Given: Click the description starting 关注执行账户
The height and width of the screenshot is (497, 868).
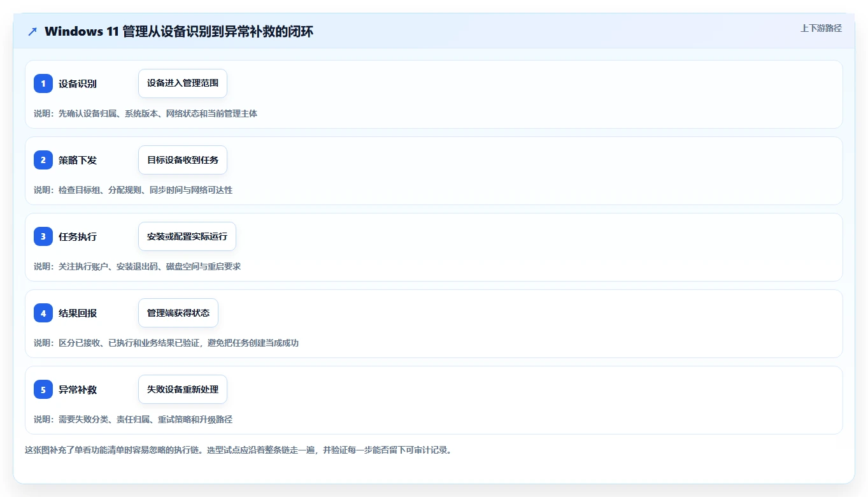Looking at the screenshot, I should tap(138, 266).
